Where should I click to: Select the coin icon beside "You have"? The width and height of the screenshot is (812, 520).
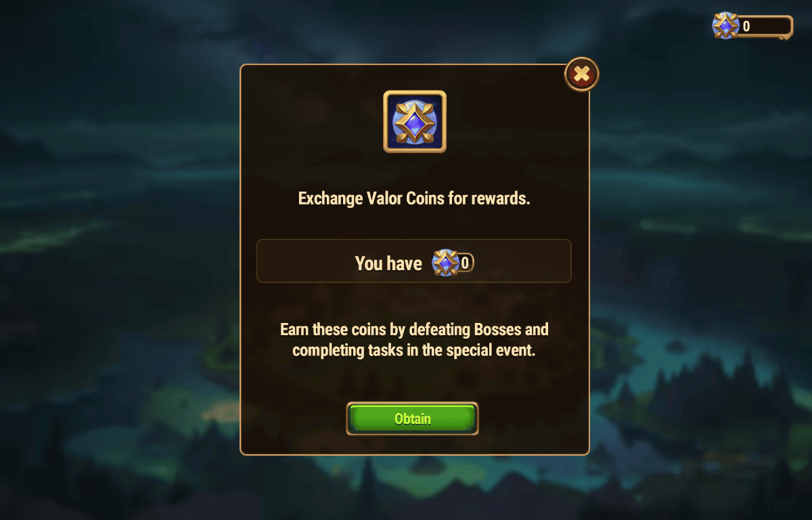445,263
